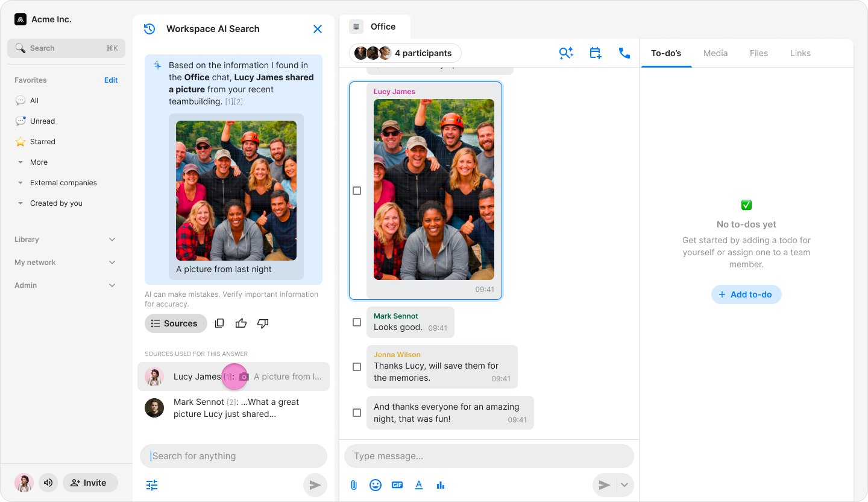868x502 pixels.
Task: Select Lucy James' picture message checkbox
Action: (x=357, y=191)
